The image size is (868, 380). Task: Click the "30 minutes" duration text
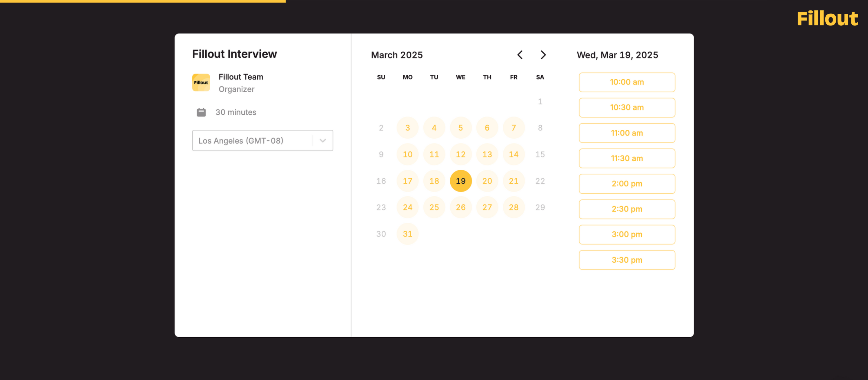point(236,112)
